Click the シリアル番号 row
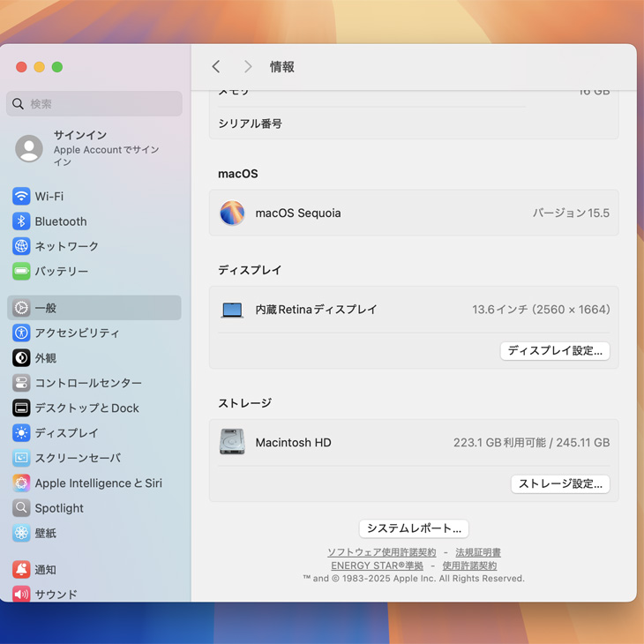The height and width of the screenshot is (644, 644). point(414,124)
